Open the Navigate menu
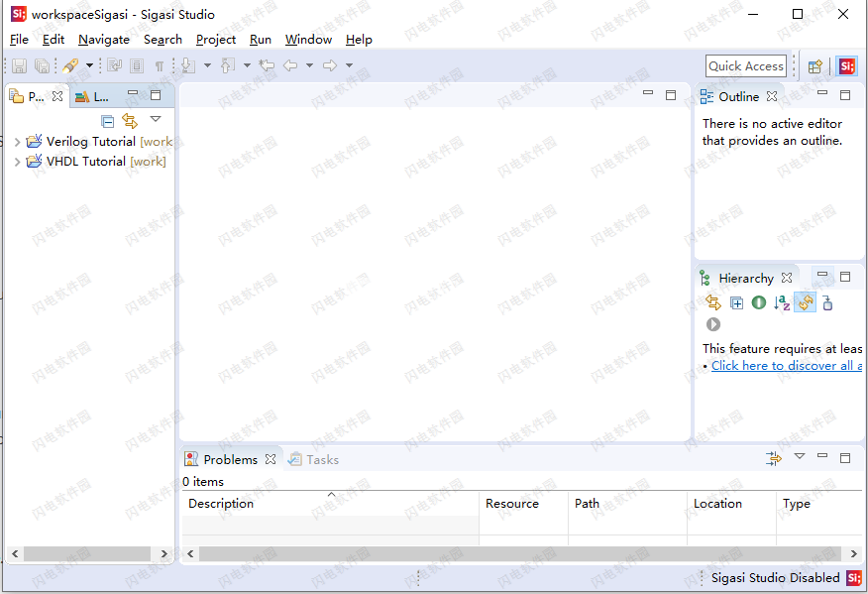 pyautogui.click(x=104, y=40)
